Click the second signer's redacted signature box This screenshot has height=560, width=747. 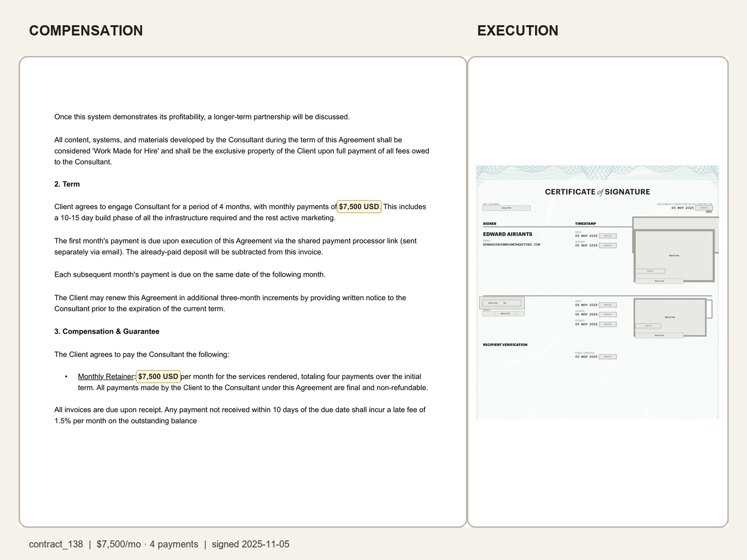click(670, 317)
